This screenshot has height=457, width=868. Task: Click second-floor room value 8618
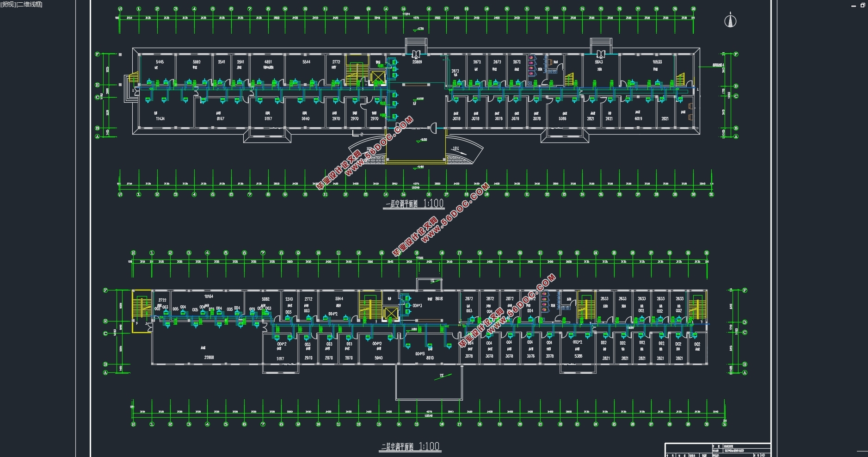tap(439, 299)
